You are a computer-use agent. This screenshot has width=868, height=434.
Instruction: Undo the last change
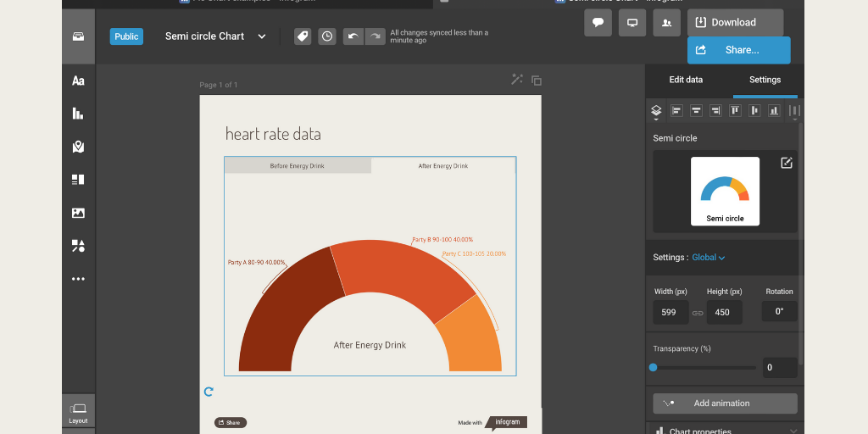353,36
